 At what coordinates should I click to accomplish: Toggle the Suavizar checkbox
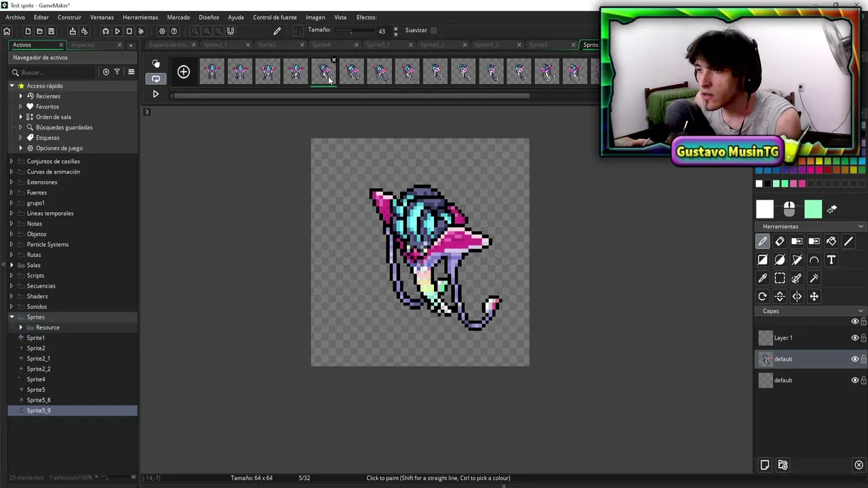coord(434,30)
